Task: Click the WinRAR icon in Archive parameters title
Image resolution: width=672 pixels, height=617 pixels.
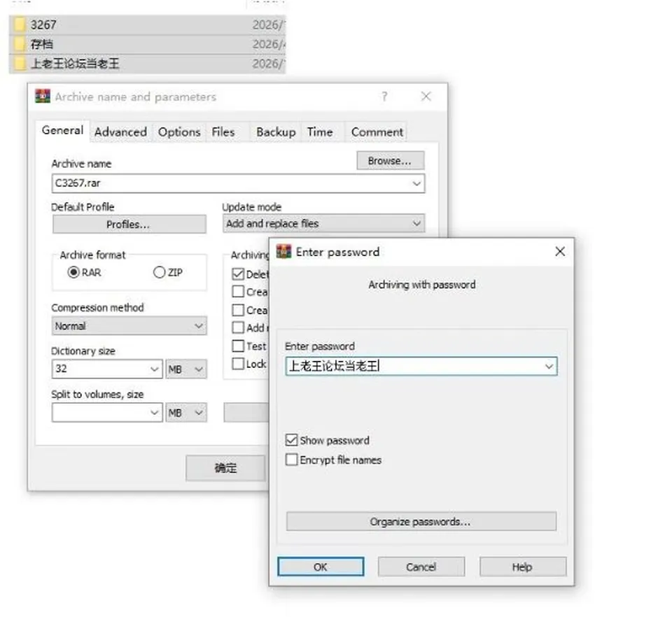Action: click(x=43, y=97)
